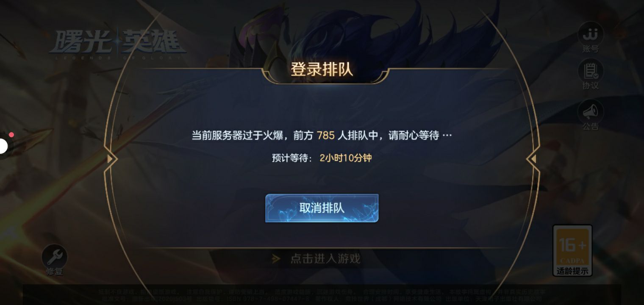
Task: Click the 点击进入游戏 enter game text
Action: [325, 258]
